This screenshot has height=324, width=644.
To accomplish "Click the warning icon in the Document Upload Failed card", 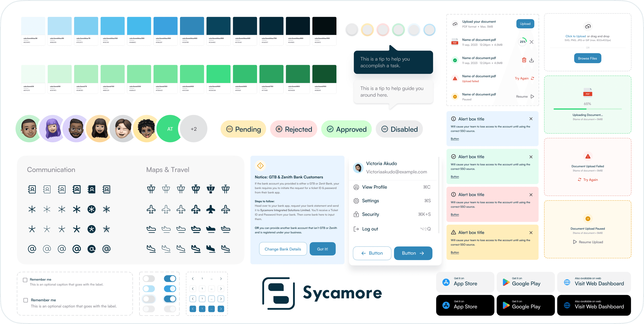I will (588, 156).
